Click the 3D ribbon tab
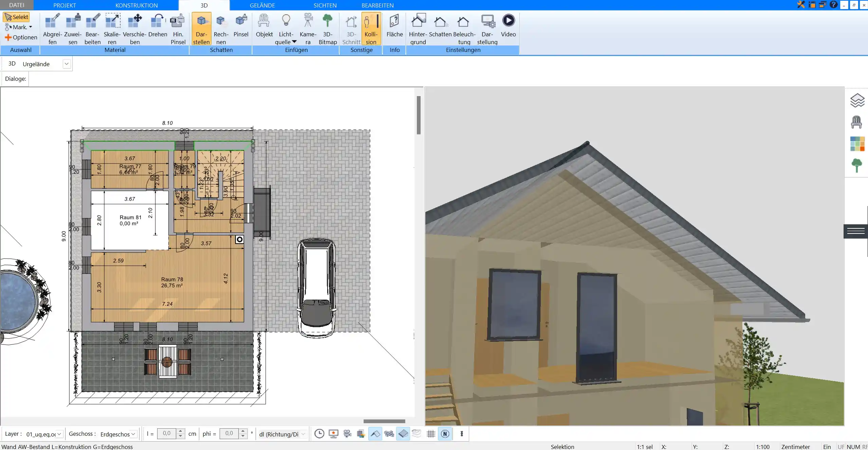The height and width of the screenshot is (450, 868). [x=204, y=5]
